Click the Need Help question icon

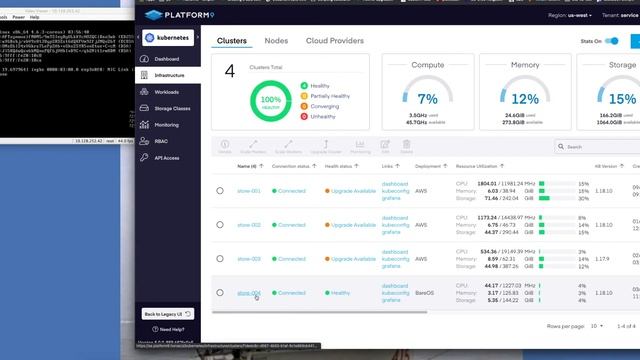point(155,329)
